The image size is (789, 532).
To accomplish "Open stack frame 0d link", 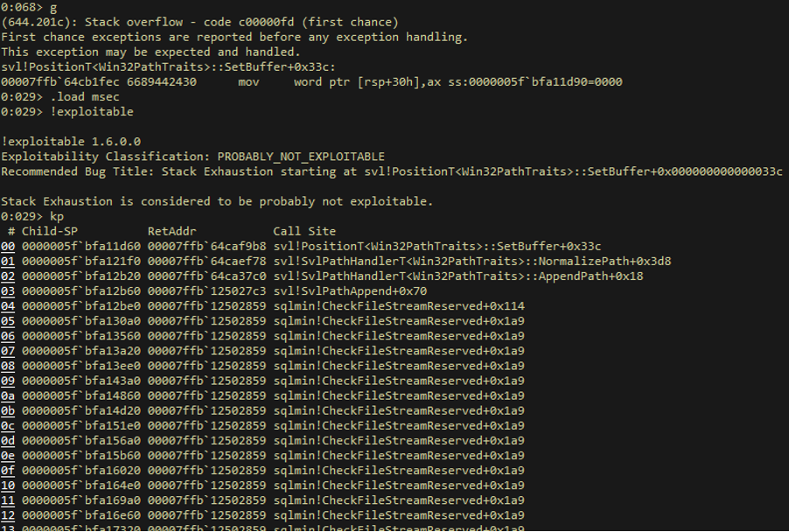I will [8, 441].
